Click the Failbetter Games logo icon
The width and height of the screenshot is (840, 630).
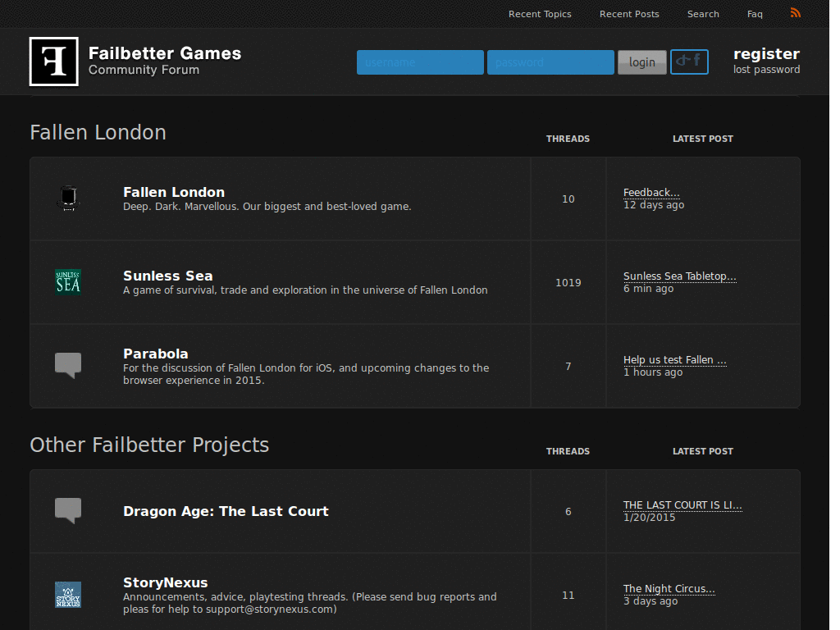[x=52, y=61]
